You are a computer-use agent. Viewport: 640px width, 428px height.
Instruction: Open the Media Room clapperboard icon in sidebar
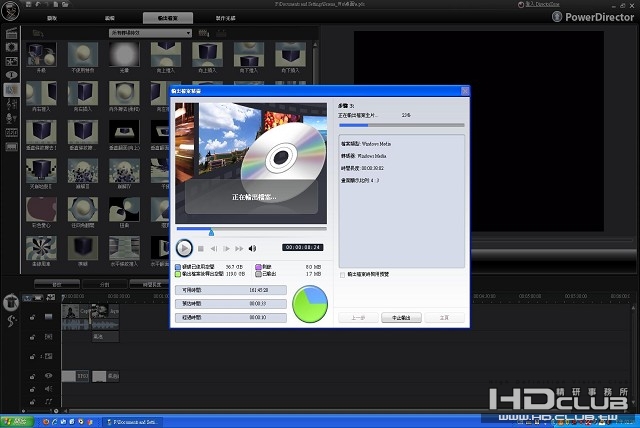click(x=12, y=32)
